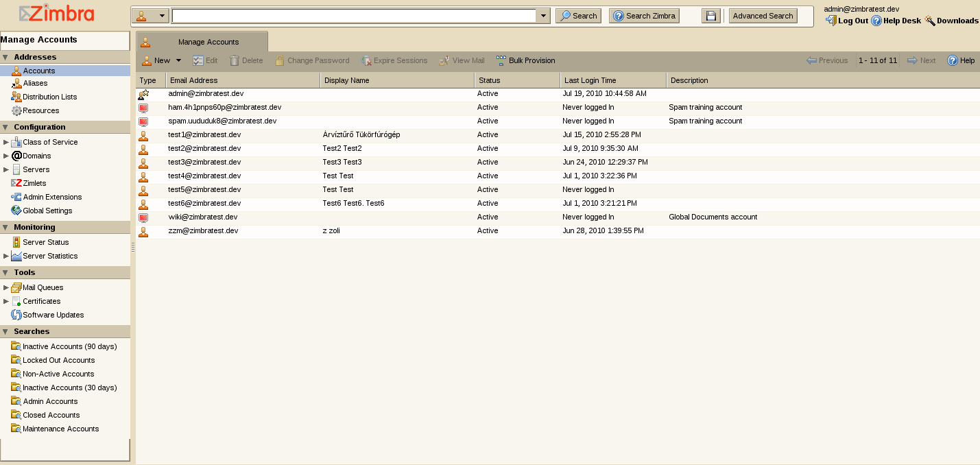The height and width of the screenshot is (465, 980).
Task: Open the New button dropdown arrow
Action: point(179,60)
